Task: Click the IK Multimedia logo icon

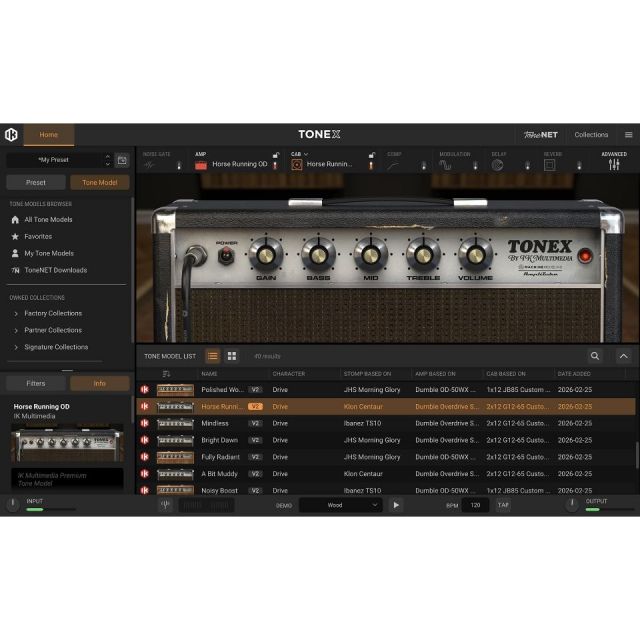Action: 11,135
